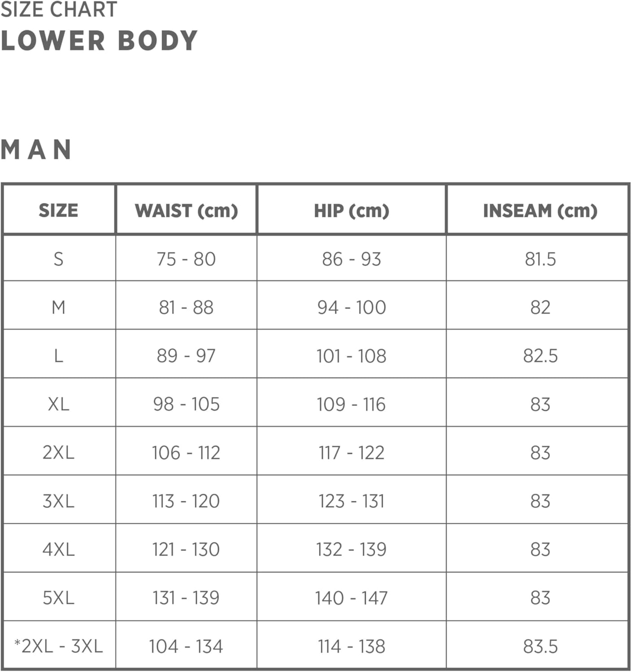The image size is (632, 672).
Task: Select size S row label
Action: (x=59, y=259)
